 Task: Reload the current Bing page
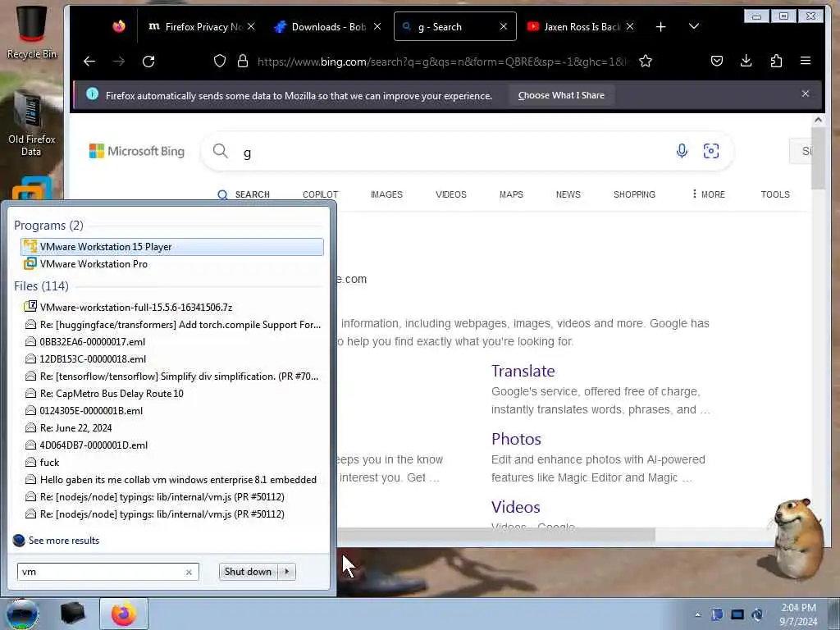coord(149,61)
